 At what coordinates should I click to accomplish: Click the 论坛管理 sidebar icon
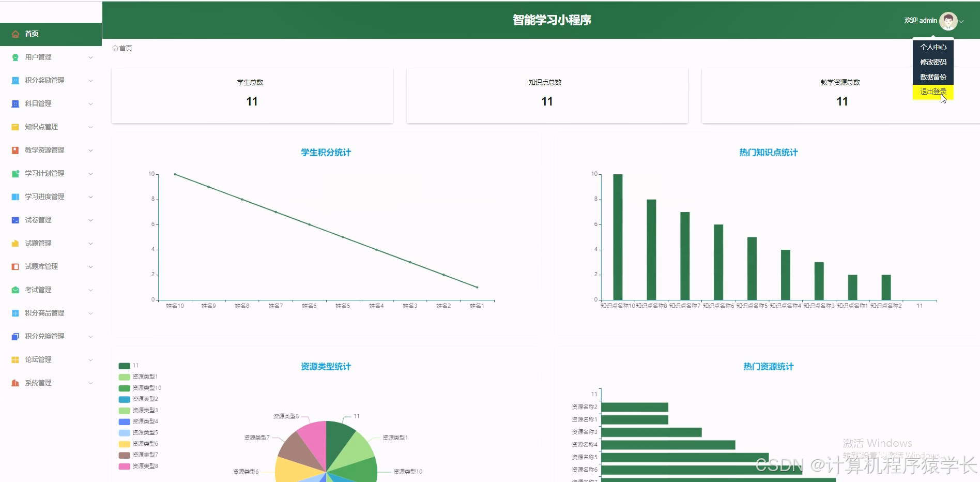point(16,359)
